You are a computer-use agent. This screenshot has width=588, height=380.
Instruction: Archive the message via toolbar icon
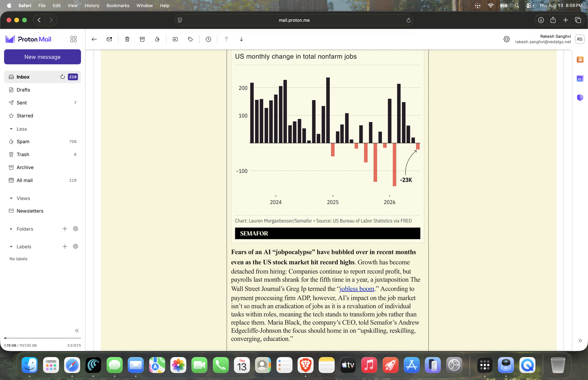pos(142,39)
